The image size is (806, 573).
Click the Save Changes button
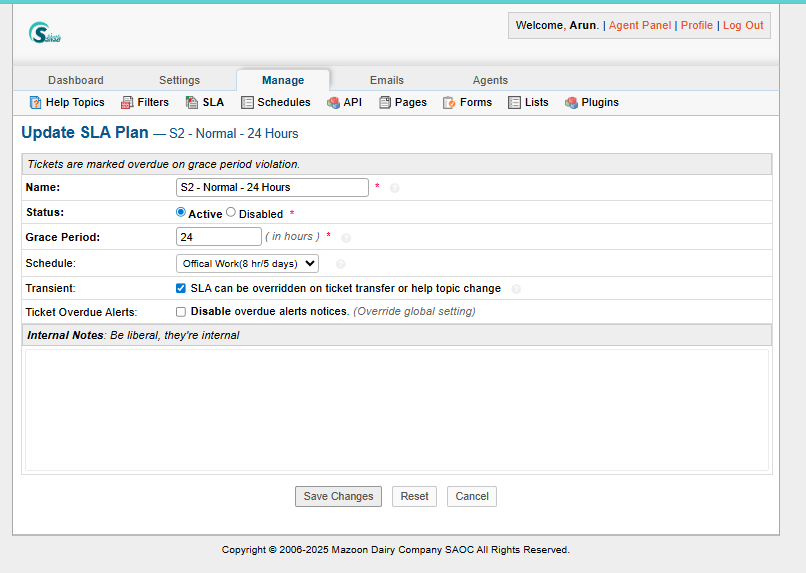(338, 497)
